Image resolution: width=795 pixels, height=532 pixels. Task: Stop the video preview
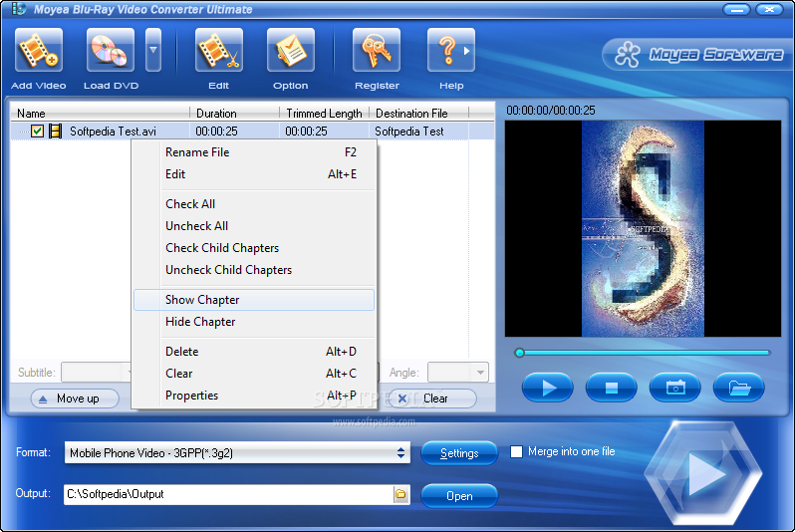[x=612, y=388]
